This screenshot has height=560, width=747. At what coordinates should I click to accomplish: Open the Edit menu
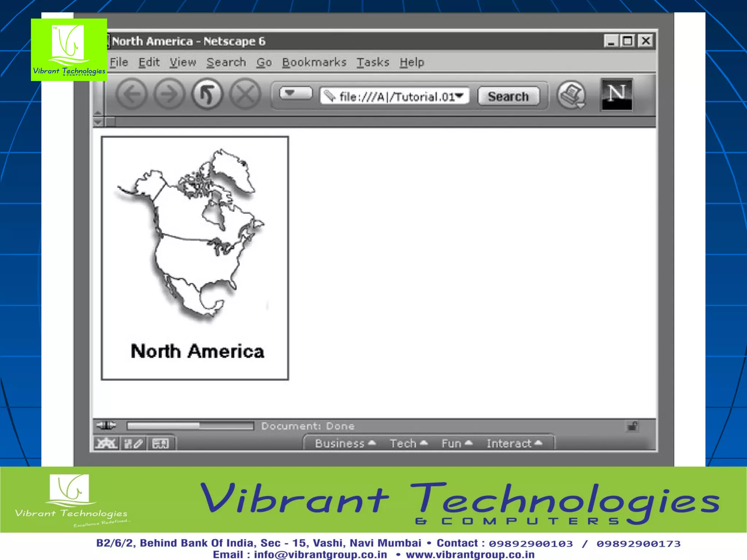coord(149,62)
